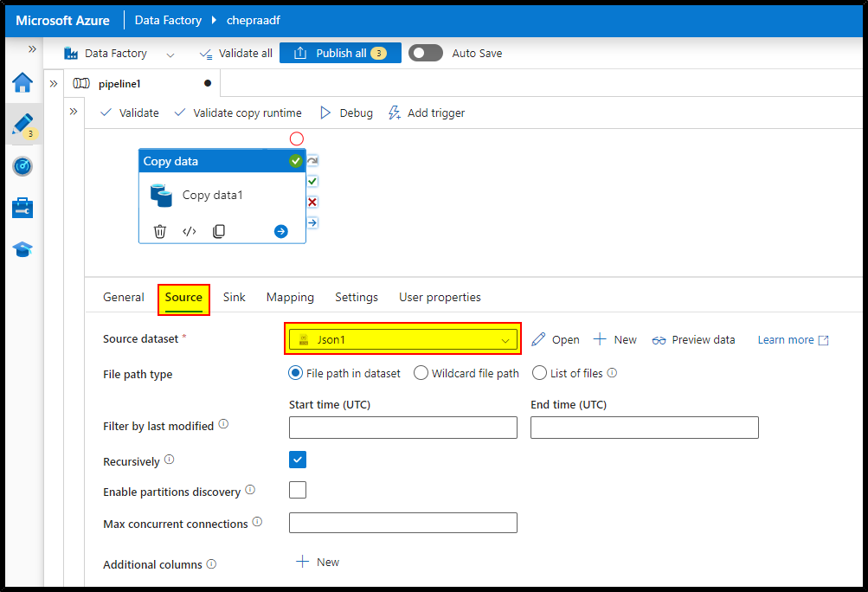868x592 pixels.
Task: Start the pipeline Debug run
Action: [x=346, y=113]
